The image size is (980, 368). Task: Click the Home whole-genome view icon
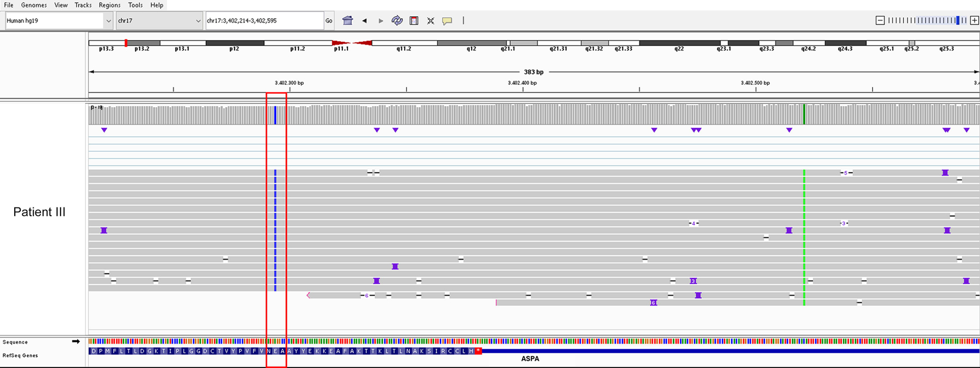click(347, 21)
